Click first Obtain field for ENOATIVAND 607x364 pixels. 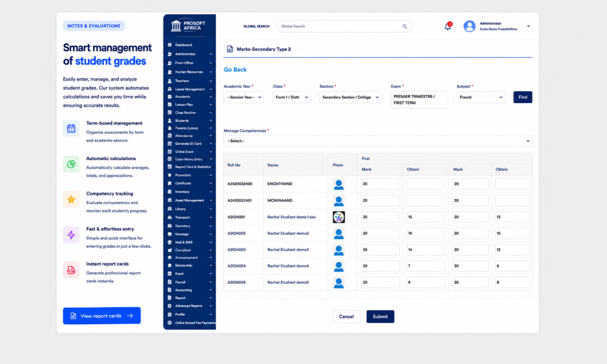(x=426, y=184)
